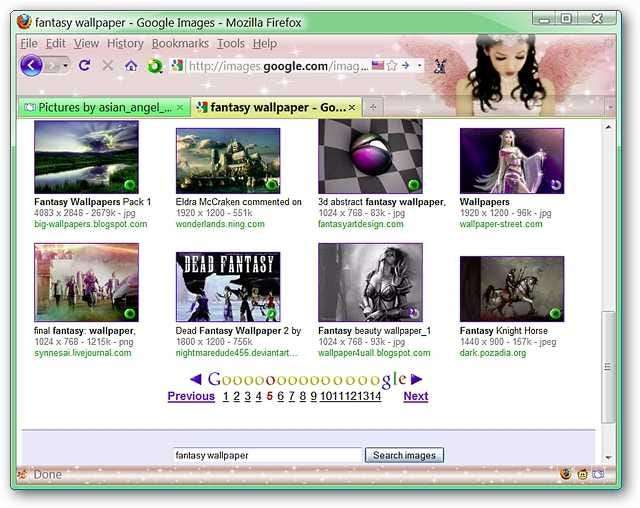Click the rabbit icon right of the address bar
This screenshot has height=508, width=640.
tap(440, 66)
